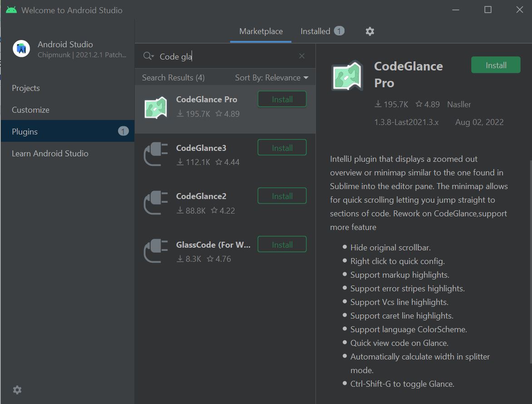Open the plugin settings gear beside Installed tab
Viewport: 532px width, 404px height.
tap(369, 31)
